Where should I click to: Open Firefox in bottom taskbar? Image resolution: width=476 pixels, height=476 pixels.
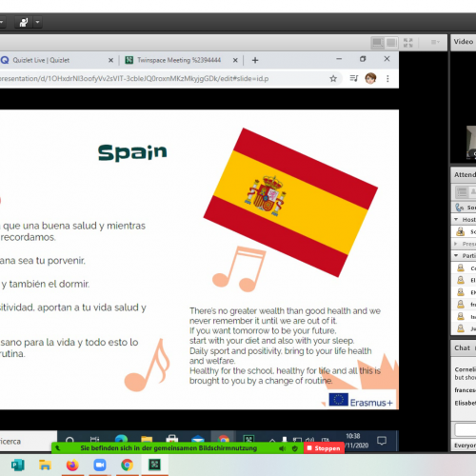coord(72,466)
